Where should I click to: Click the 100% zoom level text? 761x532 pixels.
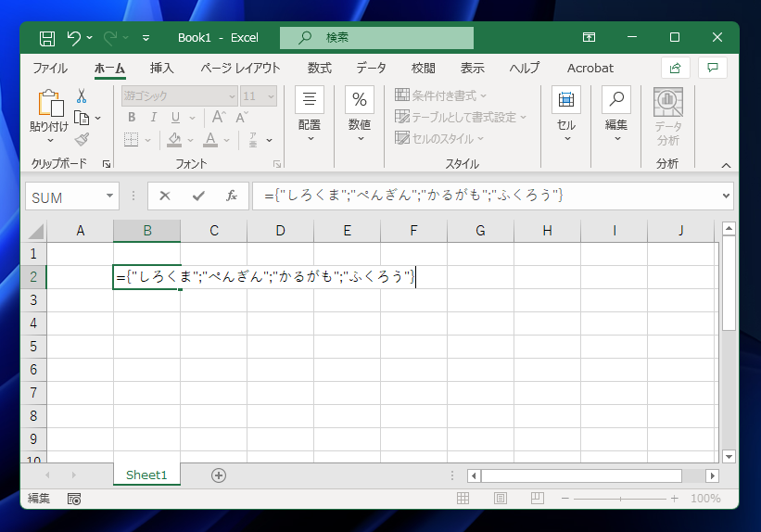pyautogui.click(x=705, y=499)
